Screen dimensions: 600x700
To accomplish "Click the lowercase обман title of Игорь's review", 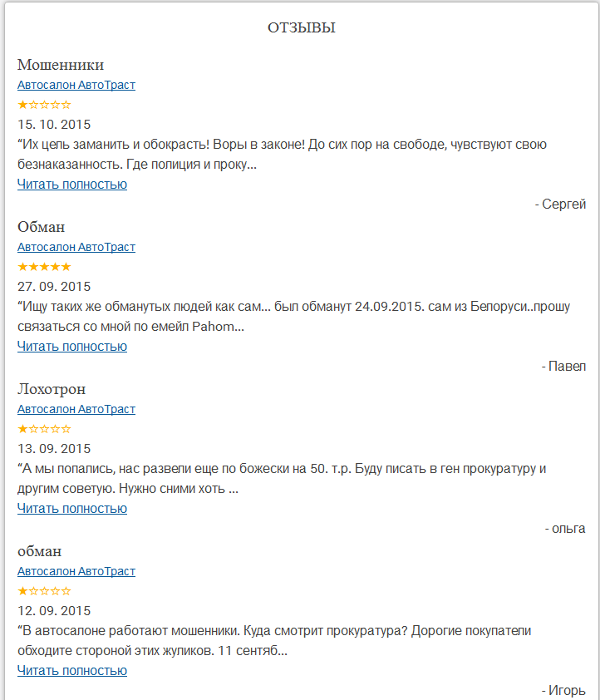I will click(x=40, y=551).
